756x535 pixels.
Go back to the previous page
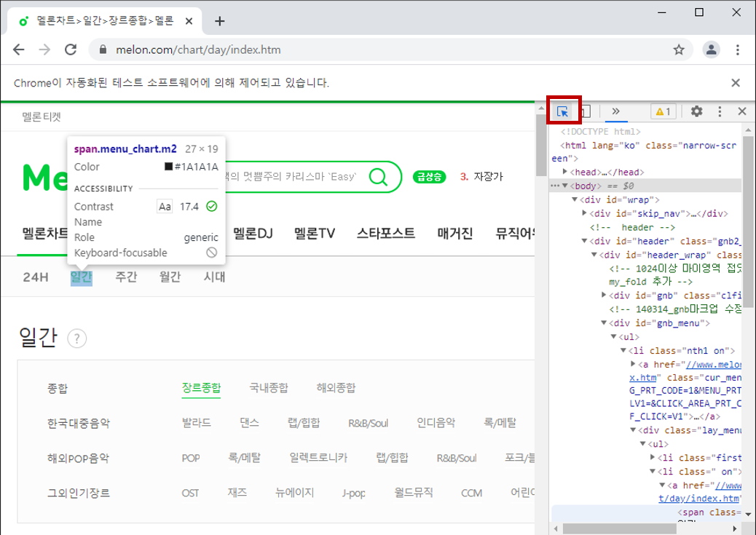(19, 49)
